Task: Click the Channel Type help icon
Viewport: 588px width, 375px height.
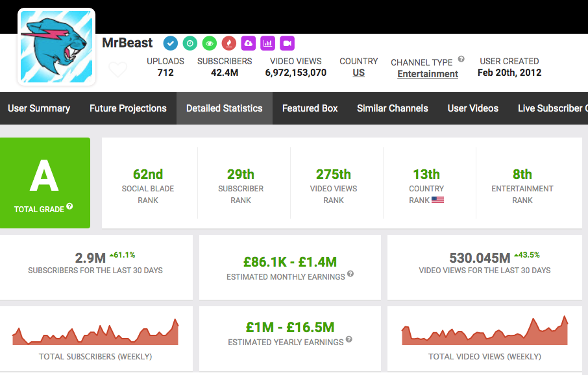Action: (x=461, y=59)
